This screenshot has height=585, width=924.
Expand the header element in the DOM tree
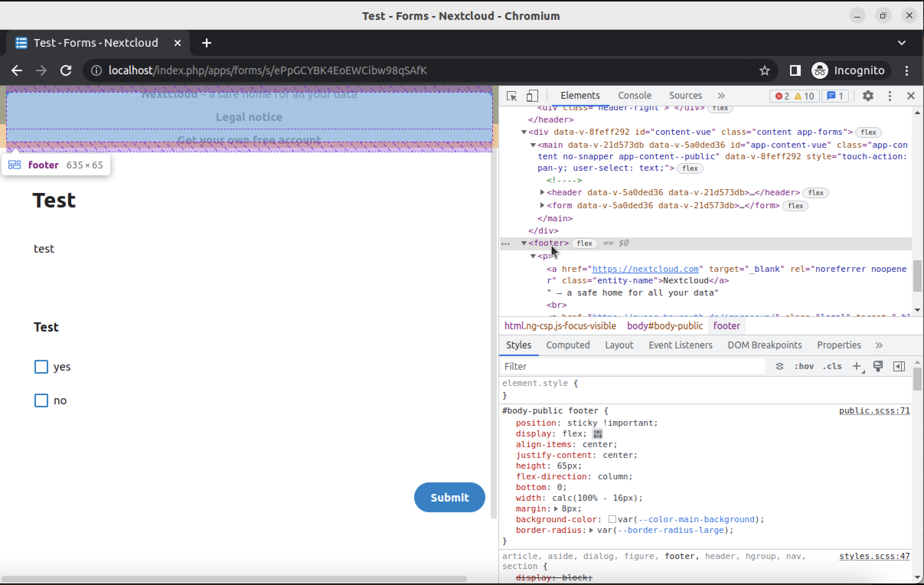[x=542, y=193]
